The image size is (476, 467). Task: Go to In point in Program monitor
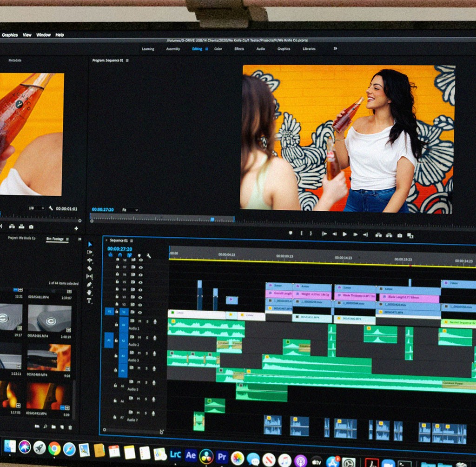click(x=324, y=233)
